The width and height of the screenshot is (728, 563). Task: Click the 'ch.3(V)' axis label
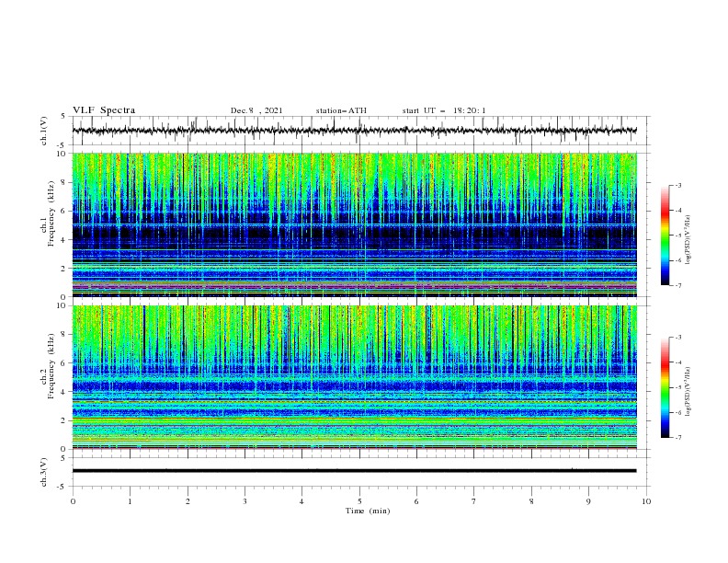[x=44, y=472]
